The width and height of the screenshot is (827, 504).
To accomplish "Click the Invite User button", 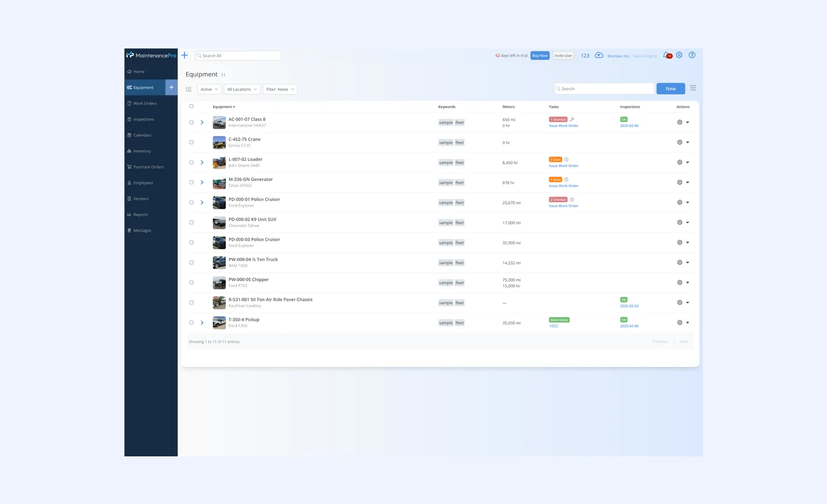I will pyautogui.click(x=563, y=55).
